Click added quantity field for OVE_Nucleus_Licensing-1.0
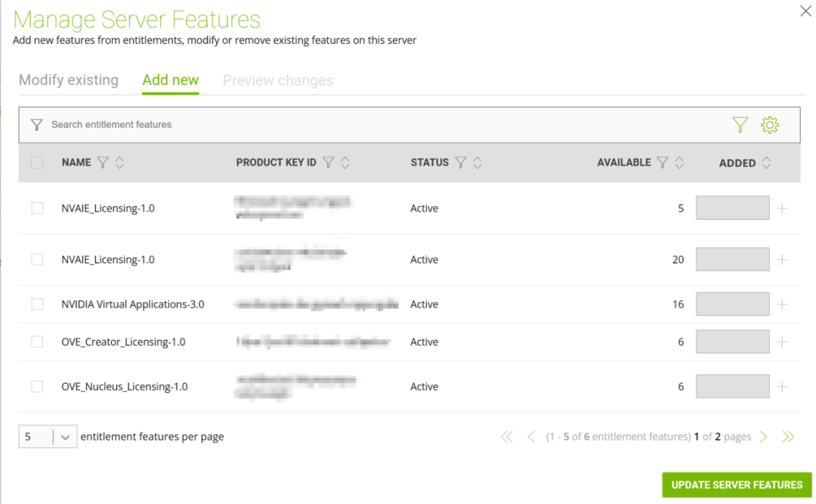The image size is (816, 504). coord(733,386)
